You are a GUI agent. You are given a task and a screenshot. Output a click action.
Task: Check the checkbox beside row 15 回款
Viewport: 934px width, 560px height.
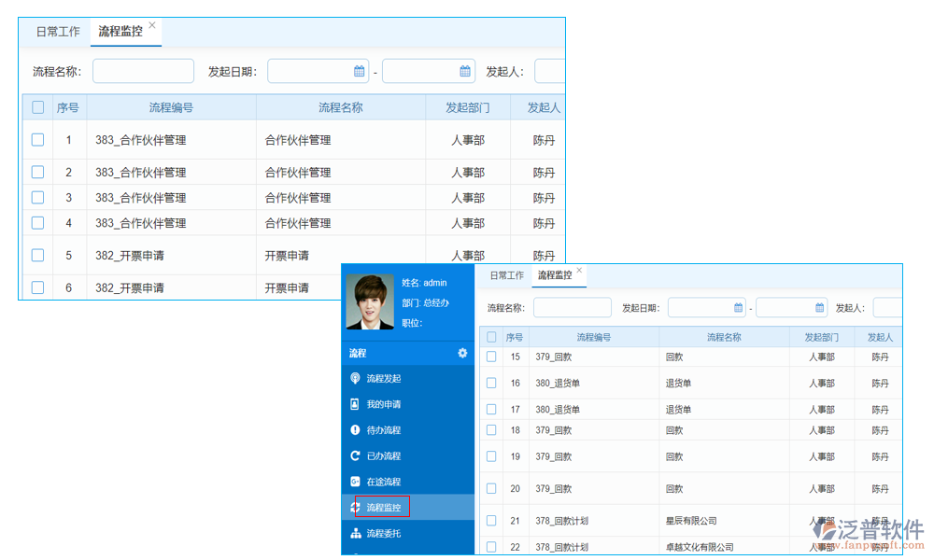[x=491, y=356]
